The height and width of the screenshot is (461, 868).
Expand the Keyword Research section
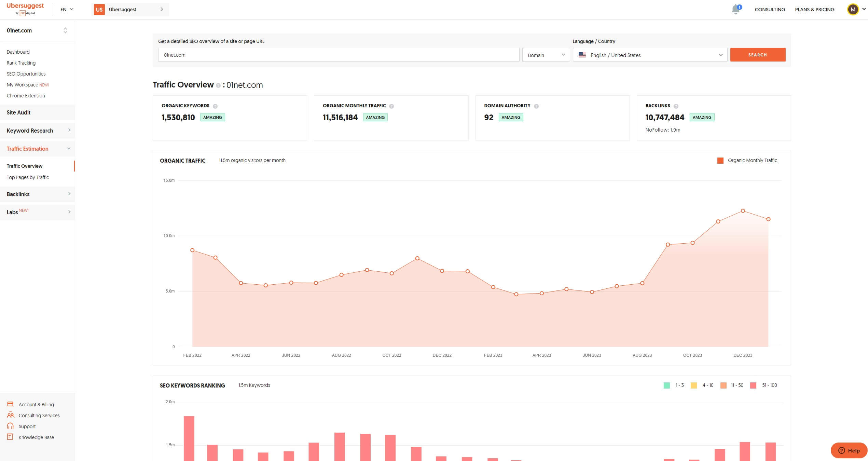point(37,130)
